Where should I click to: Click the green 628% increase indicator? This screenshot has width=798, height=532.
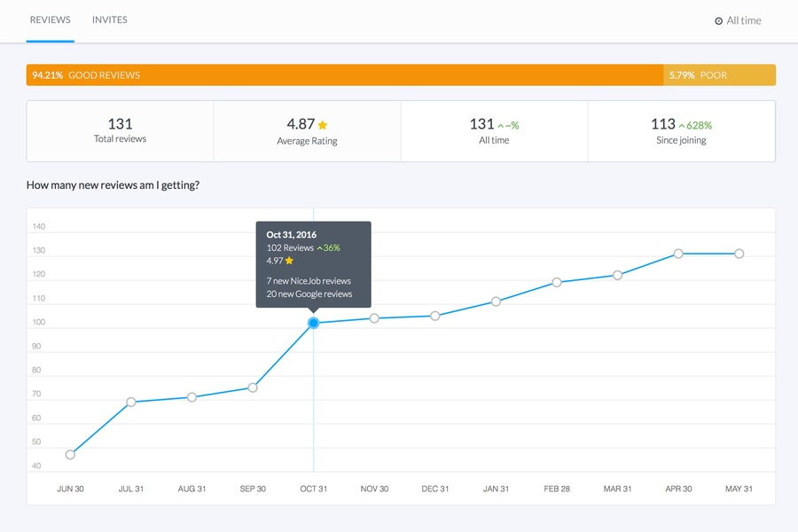695,125
